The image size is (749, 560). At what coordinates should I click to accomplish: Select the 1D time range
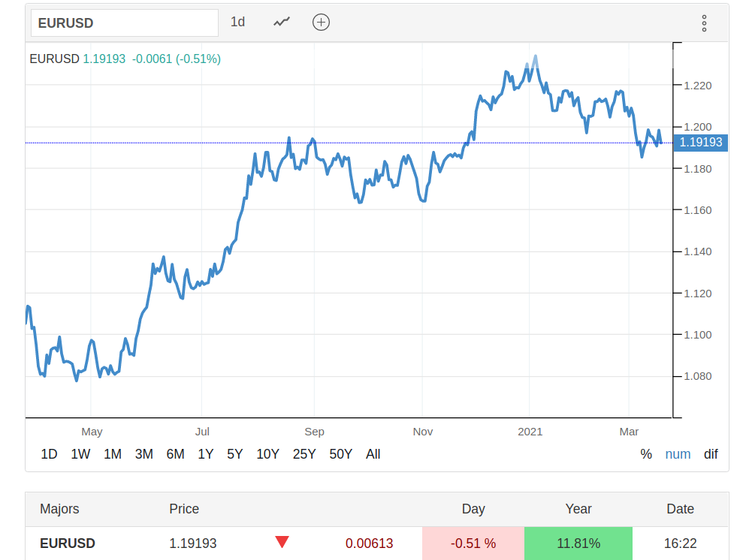(49, 454)
